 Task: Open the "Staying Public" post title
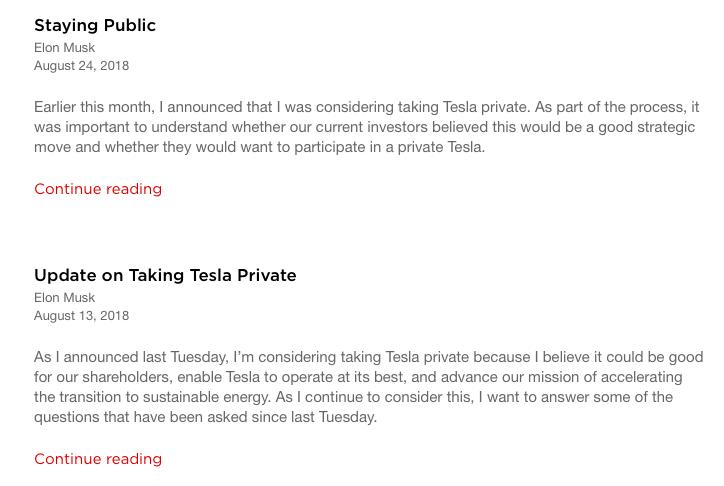click(x=95, y=26)
